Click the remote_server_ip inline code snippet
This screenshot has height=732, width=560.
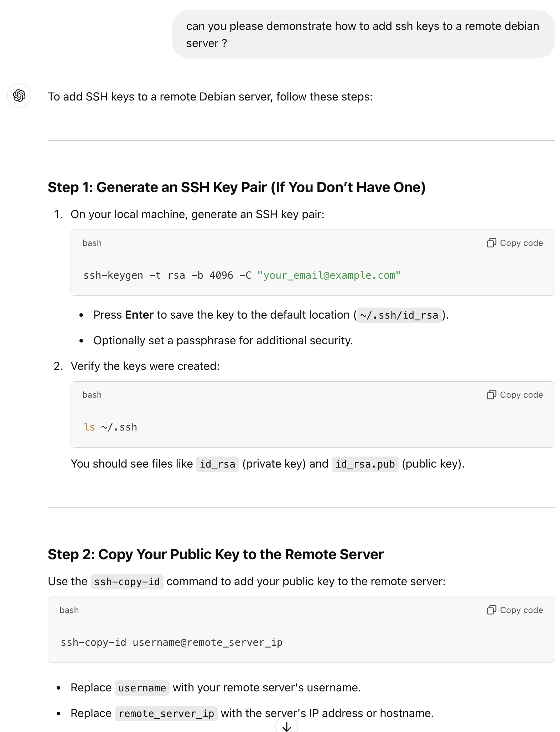point(166,714)
